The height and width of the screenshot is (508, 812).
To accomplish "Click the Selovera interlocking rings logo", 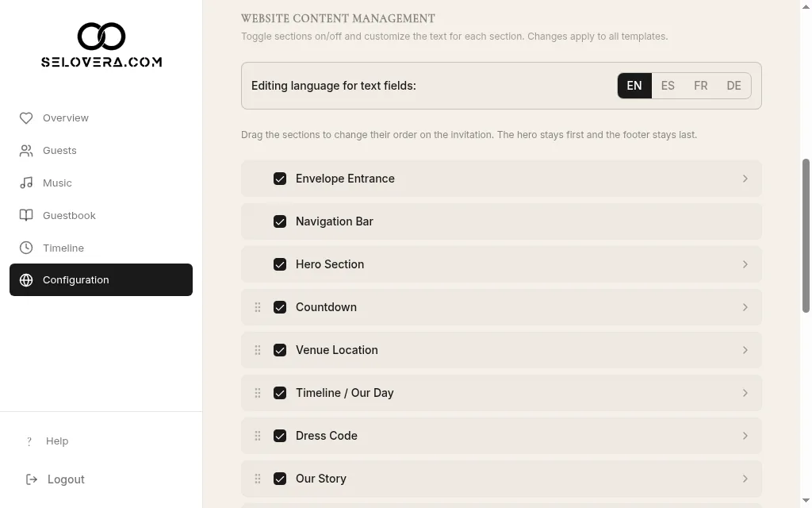I will pyautogui.click(x=101, y=37).
